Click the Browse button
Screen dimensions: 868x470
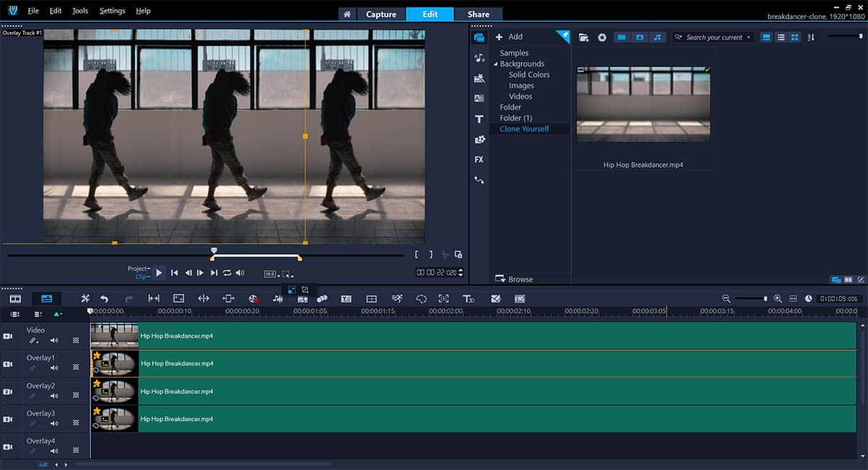[514, 279]
